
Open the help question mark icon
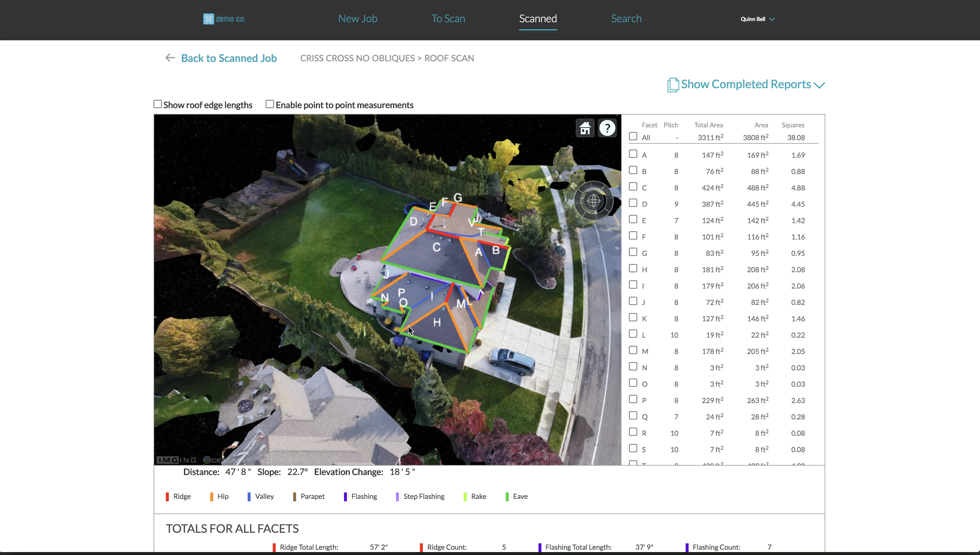click(607, 128)
